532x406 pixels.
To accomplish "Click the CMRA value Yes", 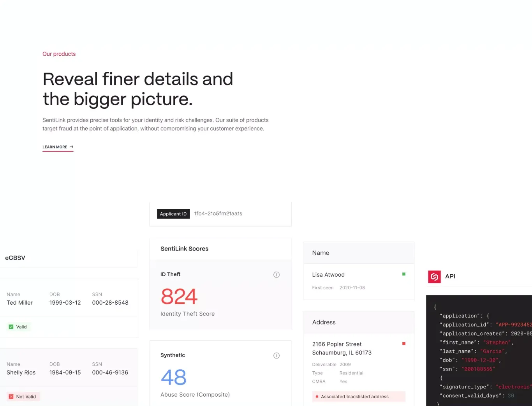I will [x=343, y=382].
